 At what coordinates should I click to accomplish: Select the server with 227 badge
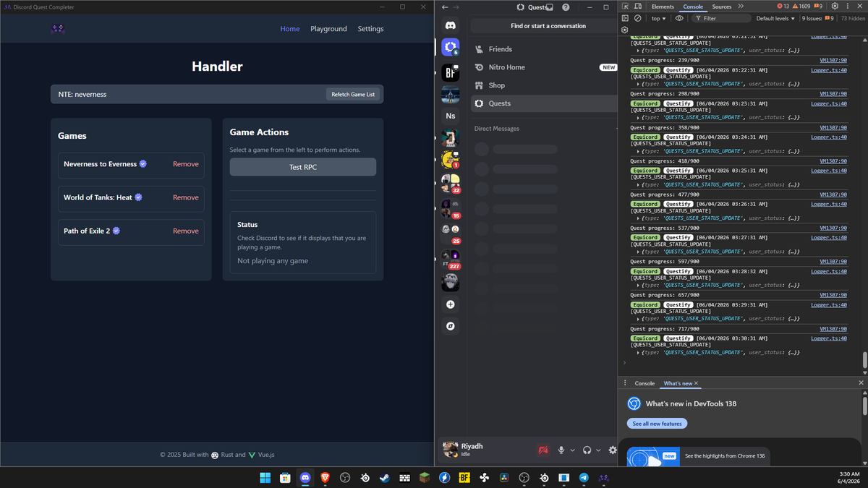(450, 258)
